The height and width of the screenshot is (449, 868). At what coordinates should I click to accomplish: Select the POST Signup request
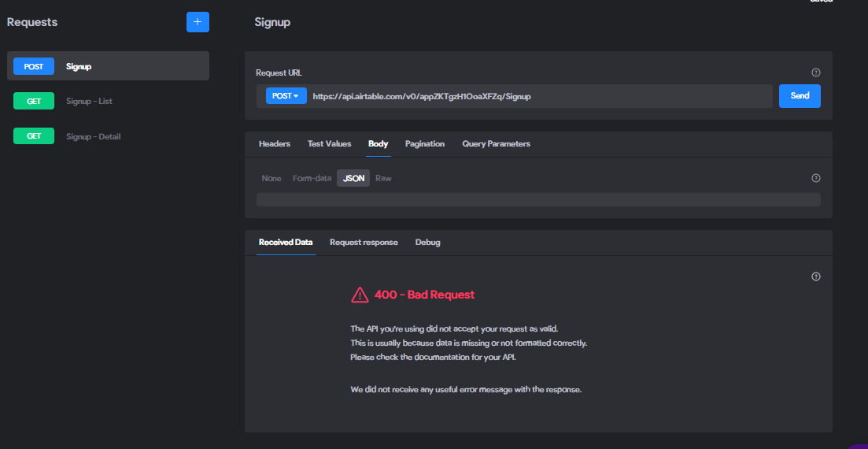[x=108, y=66]
